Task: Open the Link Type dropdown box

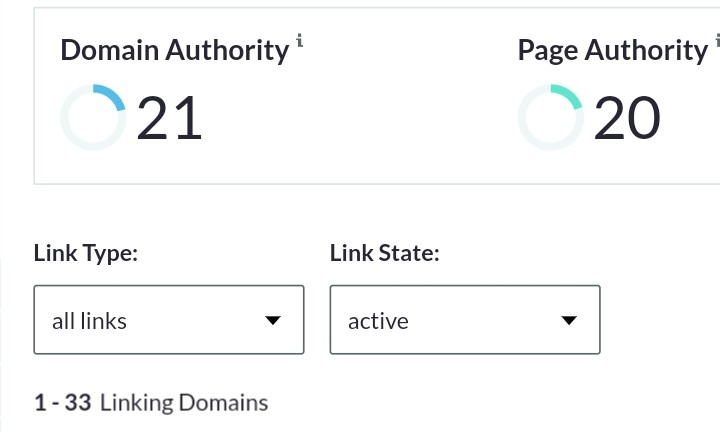Action: pos(168,320)
